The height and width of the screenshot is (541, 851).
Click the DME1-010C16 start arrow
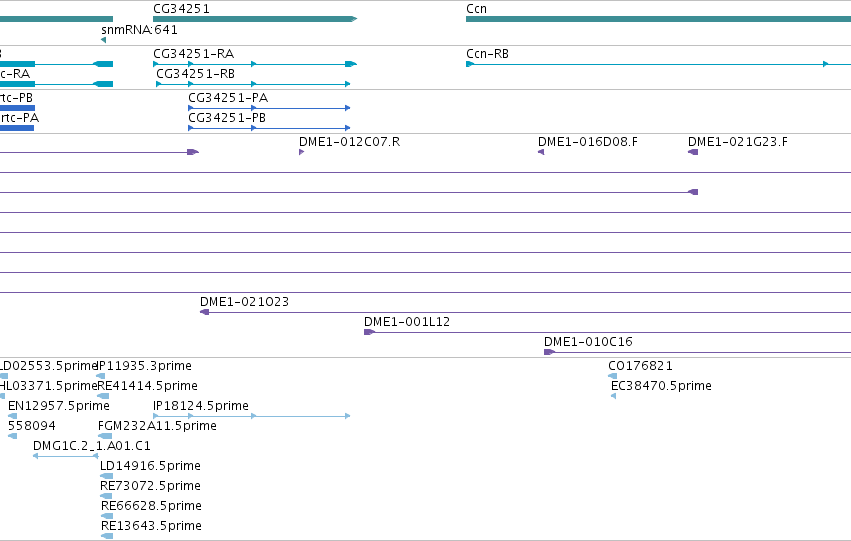tap(549, 352)
